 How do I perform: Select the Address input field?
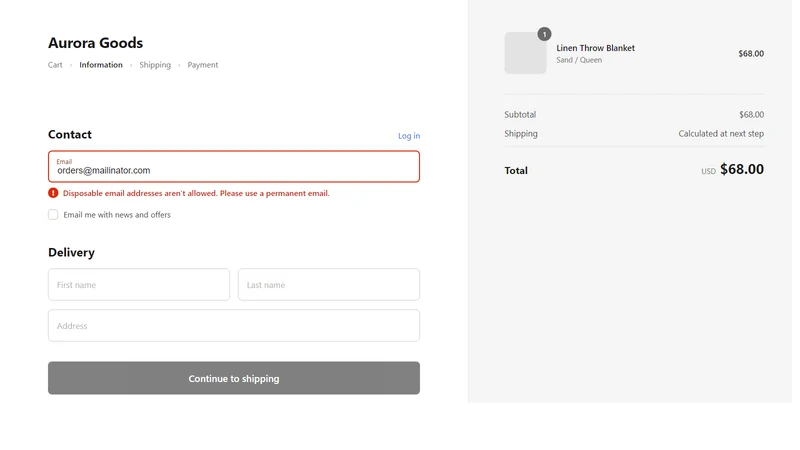tap(234, 326)
